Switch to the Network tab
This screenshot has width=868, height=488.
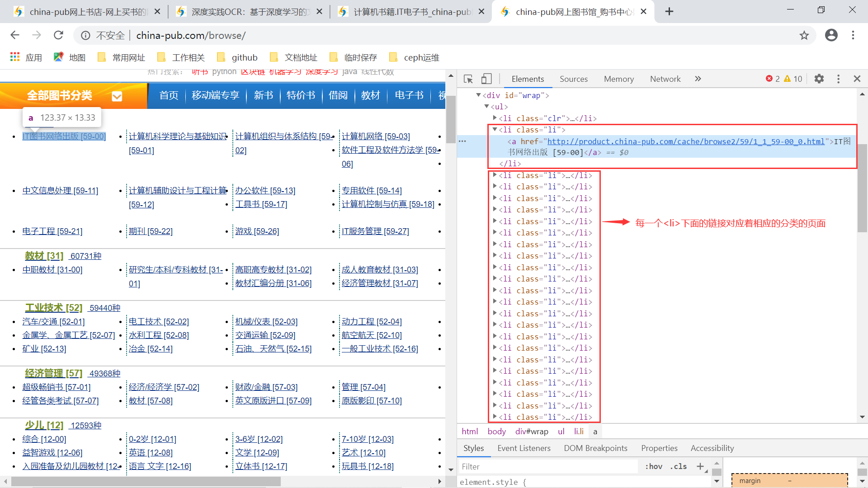(x=665, y=79)
